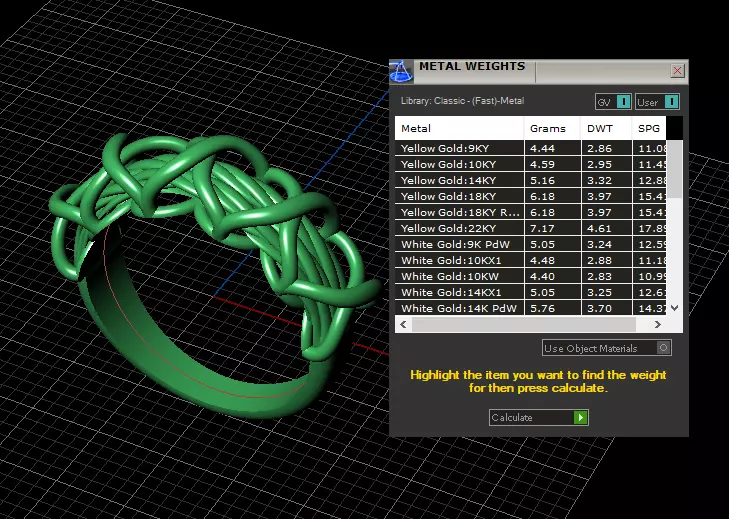Click the Metal Weights scale icon
729x519 pixels.
pyautogui.click(x=401, y=72)
